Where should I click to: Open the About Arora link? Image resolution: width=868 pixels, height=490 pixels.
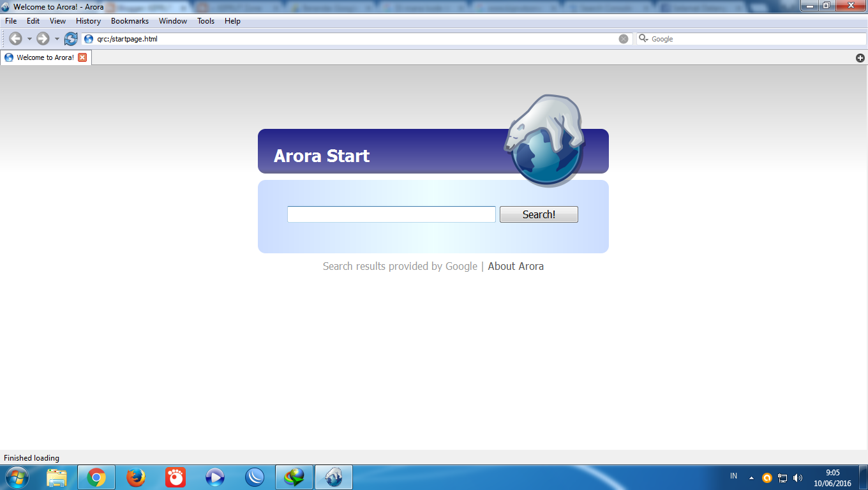coord(516,266)
